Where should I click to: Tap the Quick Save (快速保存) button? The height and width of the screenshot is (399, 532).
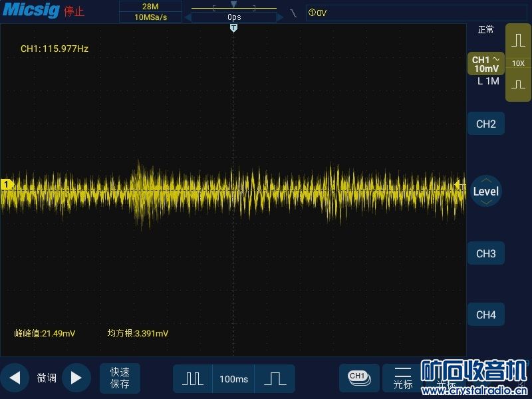[x=120, y=378]
